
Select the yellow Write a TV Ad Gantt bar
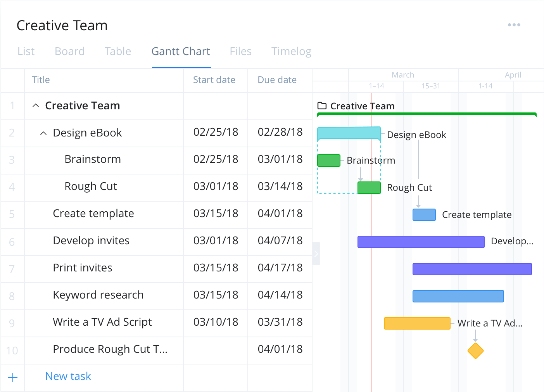tap(417, 323)
